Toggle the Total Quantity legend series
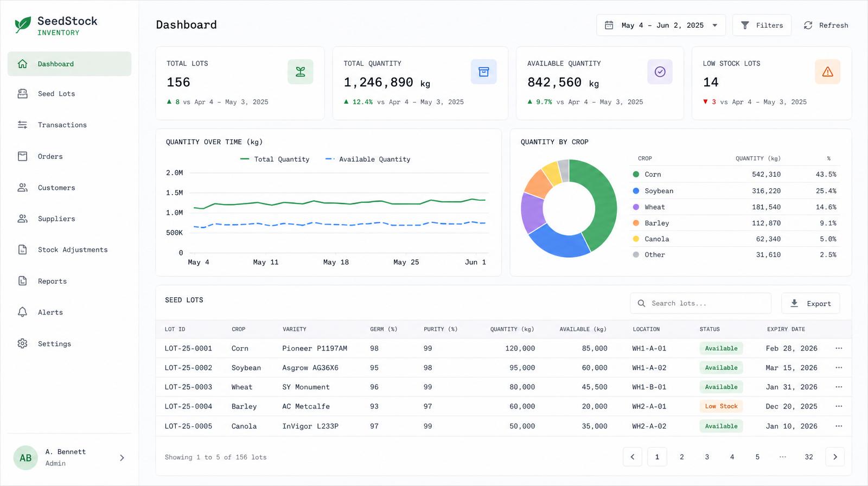This screenshot has height=486, width=868. click(x=275, y=159)
